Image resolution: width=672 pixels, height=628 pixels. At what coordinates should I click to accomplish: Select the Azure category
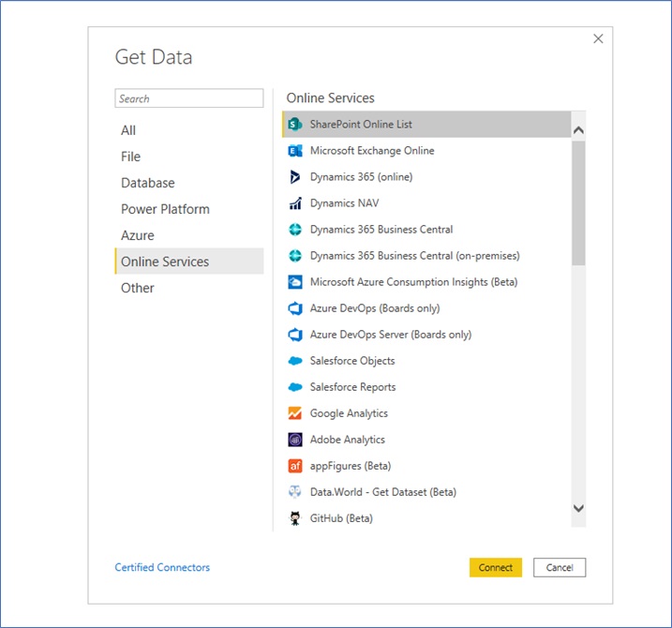click(189, 235)
